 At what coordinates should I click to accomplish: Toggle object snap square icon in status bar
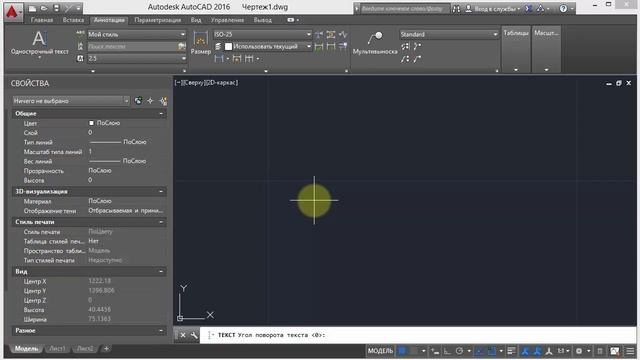pos(491,351)
